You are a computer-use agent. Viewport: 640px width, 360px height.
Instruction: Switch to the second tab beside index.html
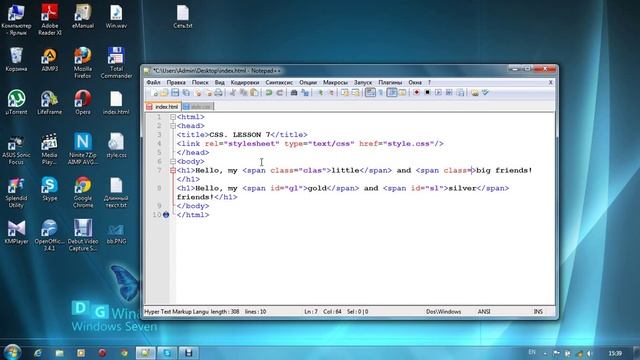pyautogui.click(x=198, y=107)
